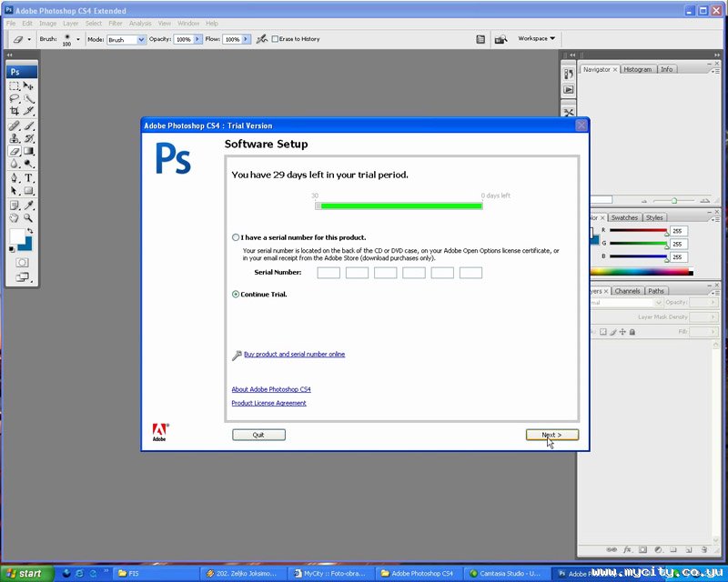This screenshot has width=728, height=582.
Task: Select the Type tool
Action: point(28,177)
